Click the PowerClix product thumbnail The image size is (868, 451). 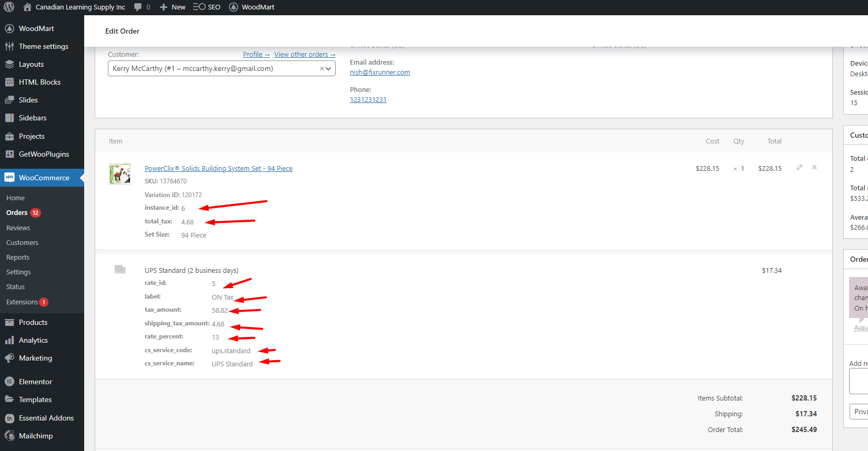click(120, 174)
